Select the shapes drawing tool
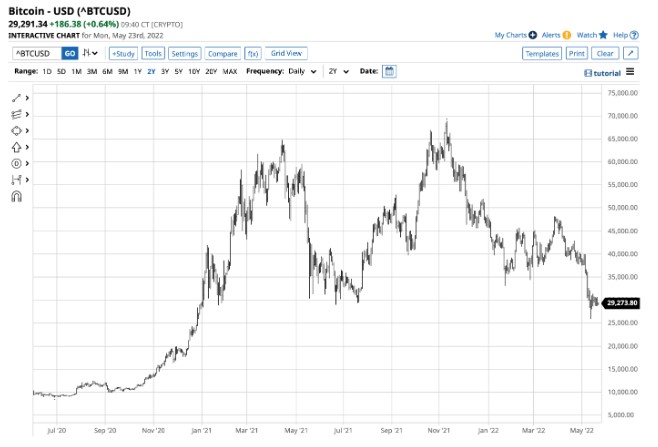Image resolution: width=658 pixels, height=447 pixels. pos(16,131)
